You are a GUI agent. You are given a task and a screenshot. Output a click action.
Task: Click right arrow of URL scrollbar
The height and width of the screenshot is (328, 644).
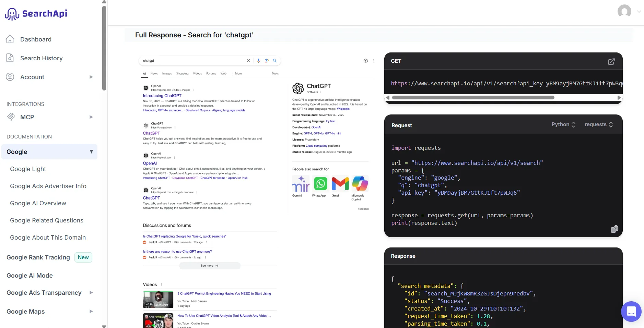(619, 98)
